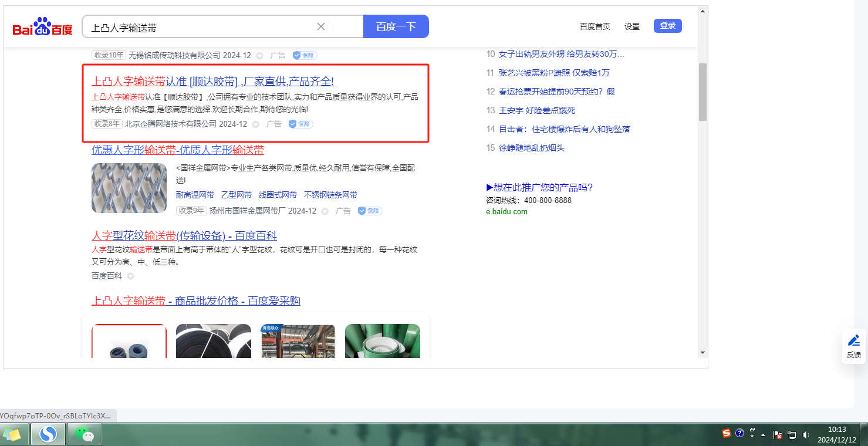The width and height of the screenshot is (868, 446).
Task: Open the black conveyor belt rolls thumbnail
Action: coord(214,341)
